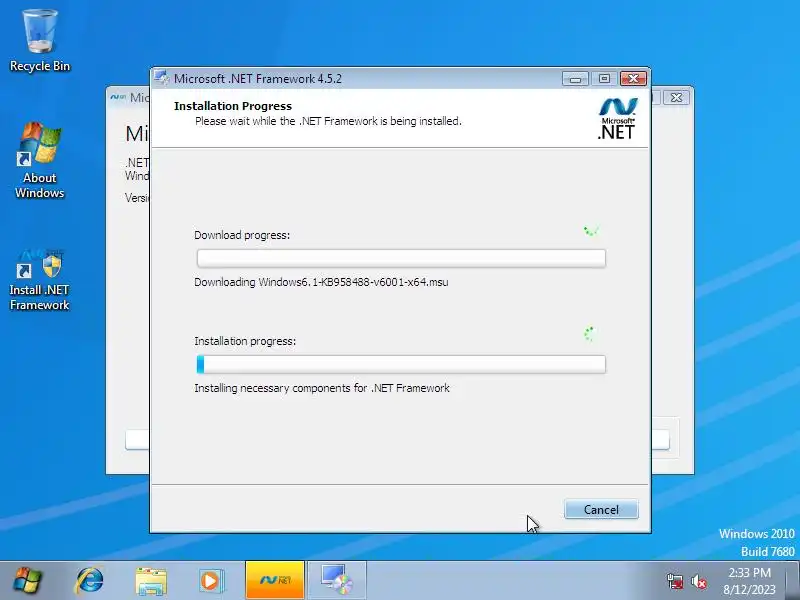800x600 pixels.
Task: Open the muted volume tray icon
Action: (698, 581)
